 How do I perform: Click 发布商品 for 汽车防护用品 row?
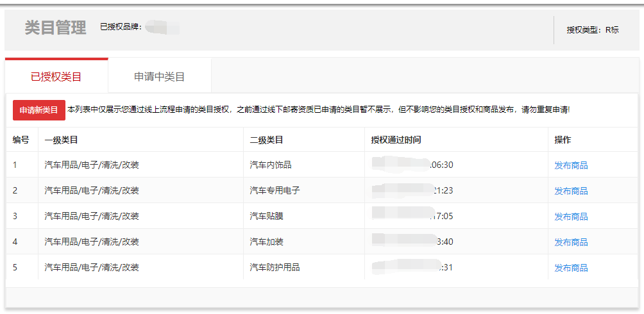pyautogui.click(x=571, y=268)
